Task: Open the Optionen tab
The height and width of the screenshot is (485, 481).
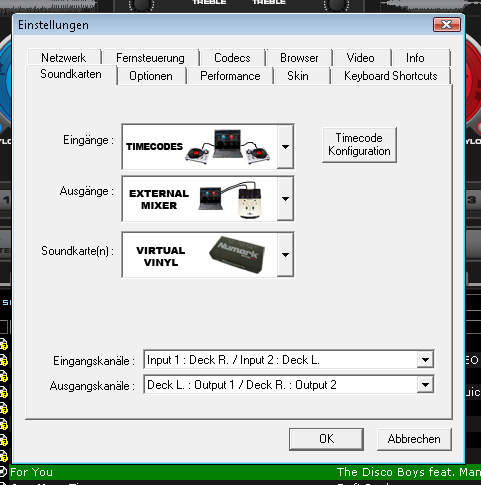Action: tap(151, 76)
